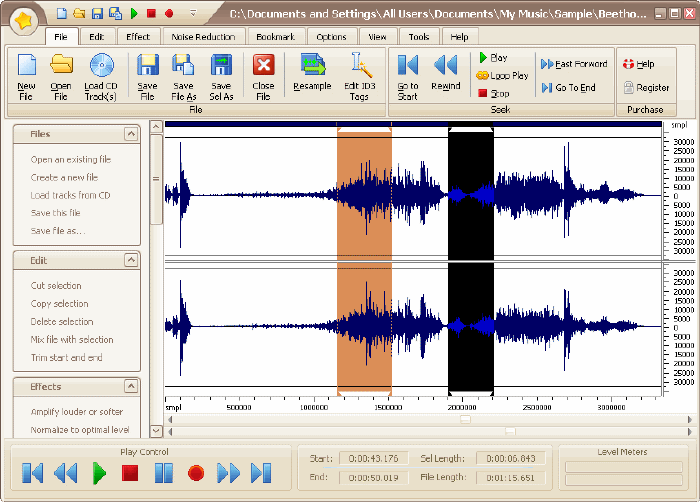Load CD Track(s) via disc icon

pyautogui.click(x=101, y=65)
